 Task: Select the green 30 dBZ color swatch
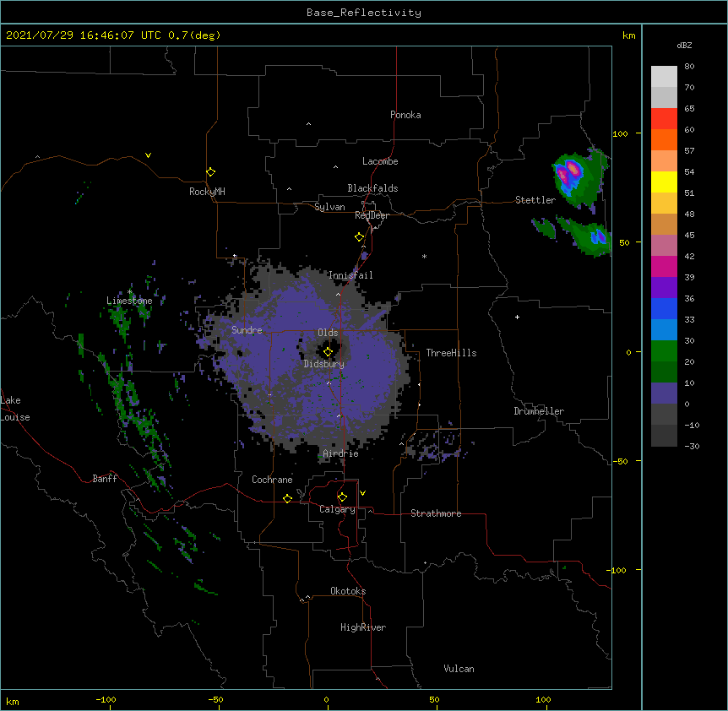click(664, 350)
